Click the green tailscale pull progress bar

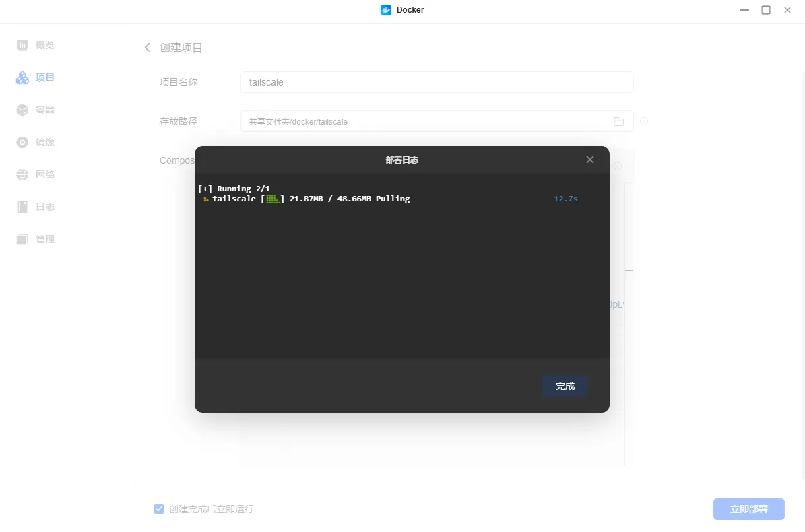pyautogui.click(x=272, y=199)
